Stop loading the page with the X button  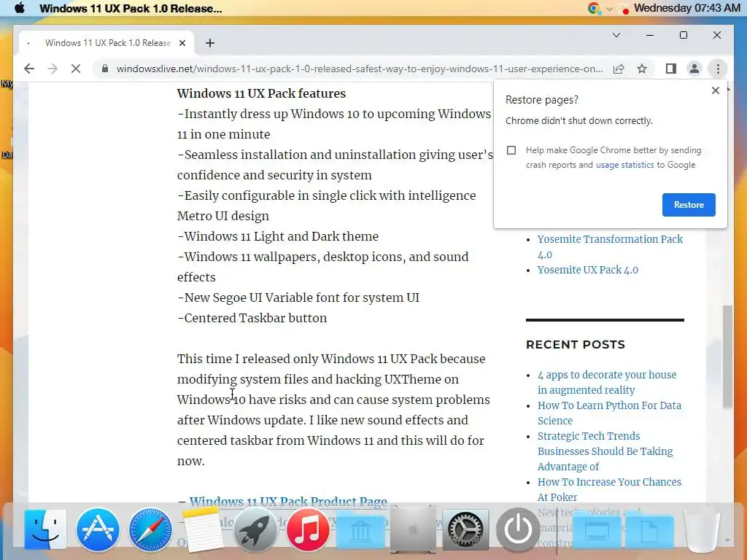pos(76,69)
